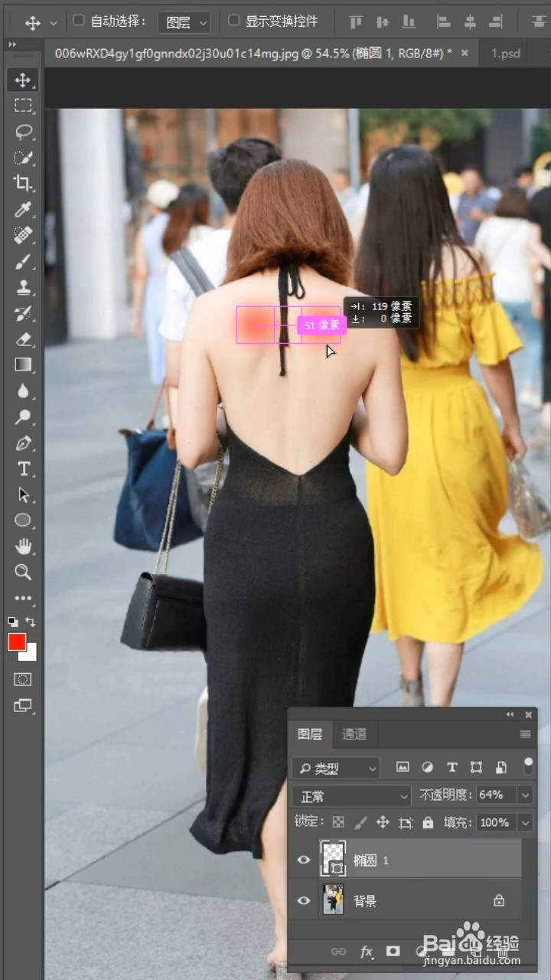
Task: Select the Blur tool
Action: (23, 391)
